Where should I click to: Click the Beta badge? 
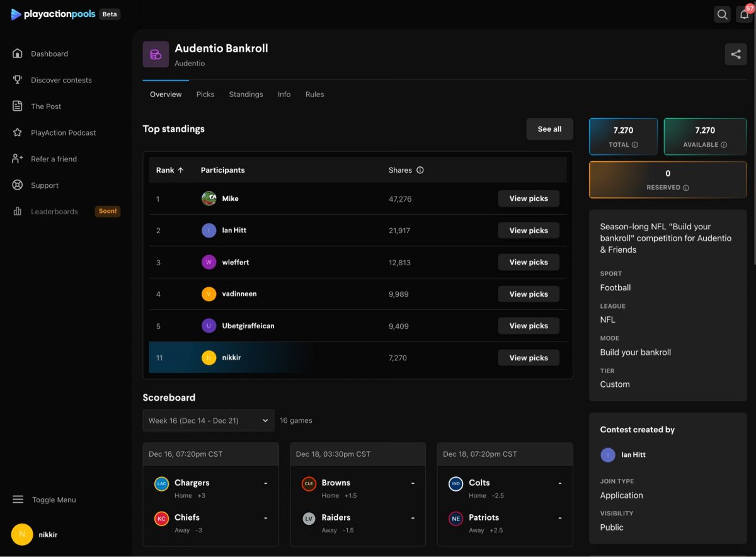coord(110,14)
